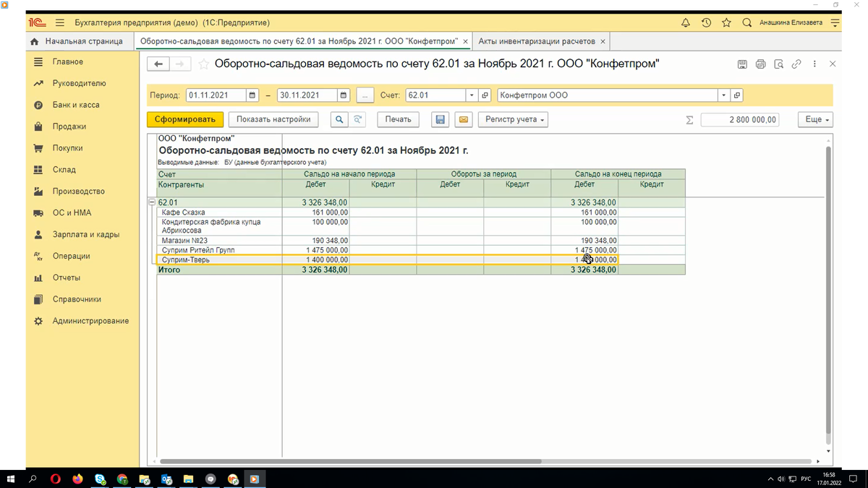868x488 pixels.
Task: Send report by email envelope icon
Action: point(464,119)
